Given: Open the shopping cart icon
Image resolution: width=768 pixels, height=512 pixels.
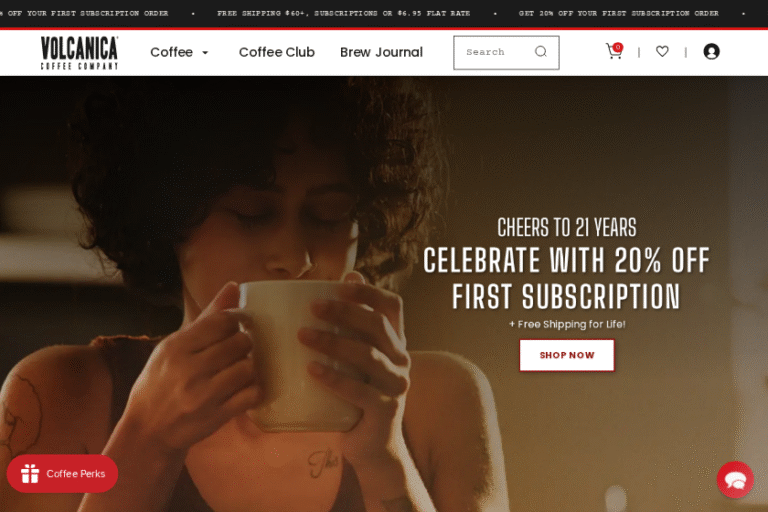Looking at the screenshot, I should tap(614, 51).
